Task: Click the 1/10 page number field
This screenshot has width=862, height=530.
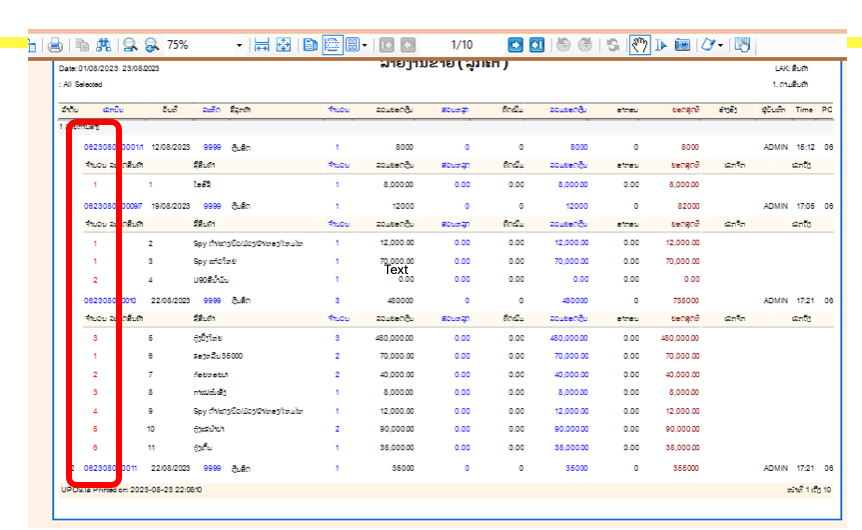Action: click(462, 45)
